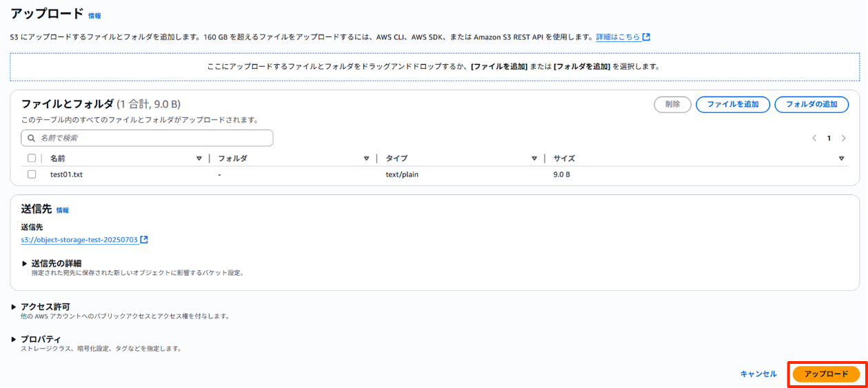Image resolution: width=868 pixels, height=388 pixels.
Task: Click the アップロード upload button
Action: (x=826, y=374)
